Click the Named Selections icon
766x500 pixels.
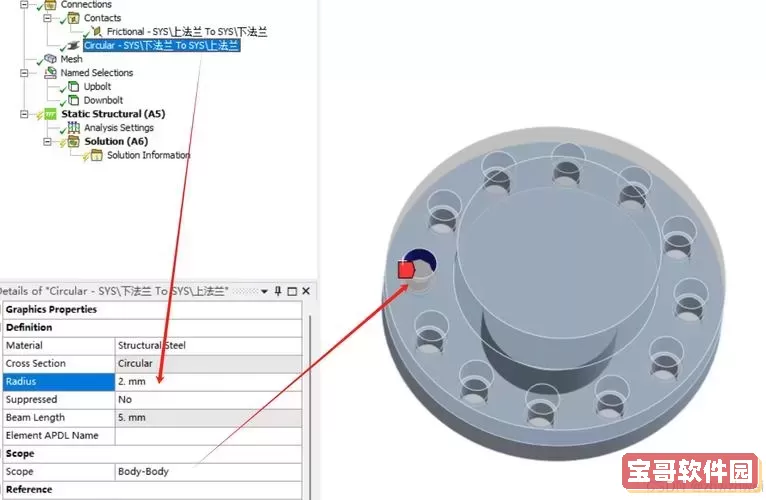(x=50, y=73)
